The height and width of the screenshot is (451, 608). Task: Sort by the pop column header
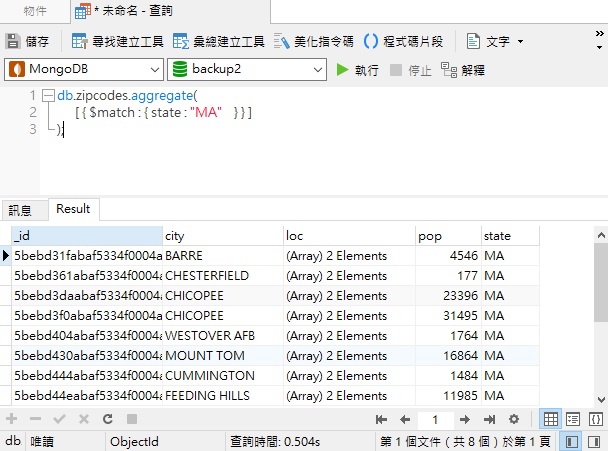coord(447,236)
